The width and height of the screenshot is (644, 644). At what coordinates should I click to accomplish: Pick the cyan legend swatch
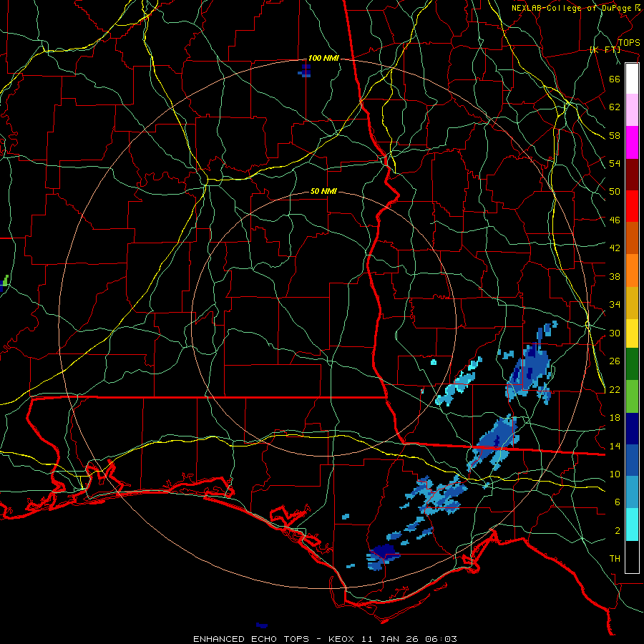click(632, 525)
